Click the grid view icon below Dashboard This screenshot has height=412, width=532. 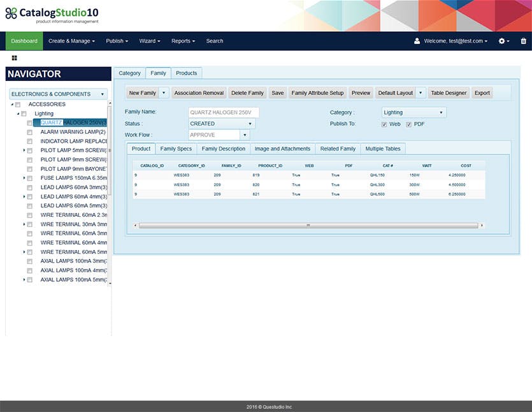(14, 58)
